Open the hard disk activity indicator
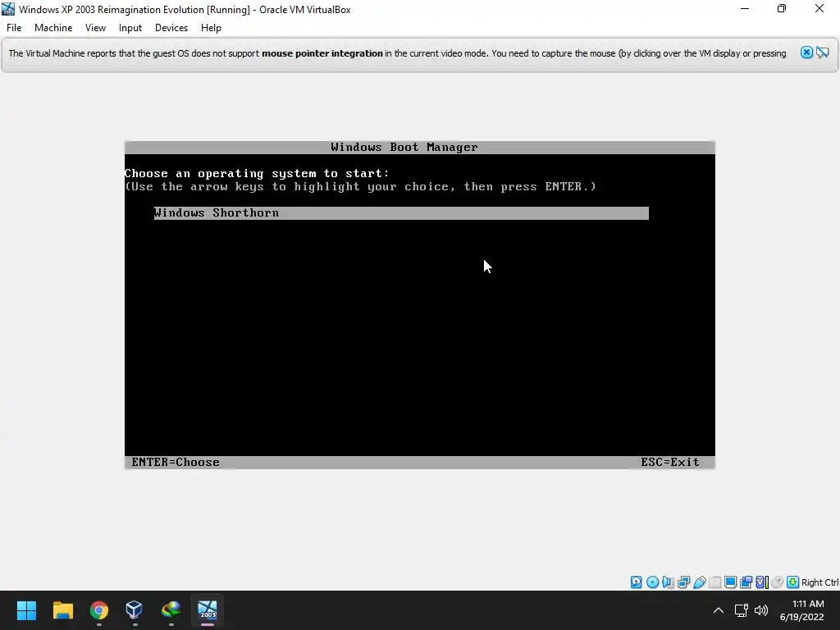The height and width of the screenshot is (630, 840). [x=636, y=582]
